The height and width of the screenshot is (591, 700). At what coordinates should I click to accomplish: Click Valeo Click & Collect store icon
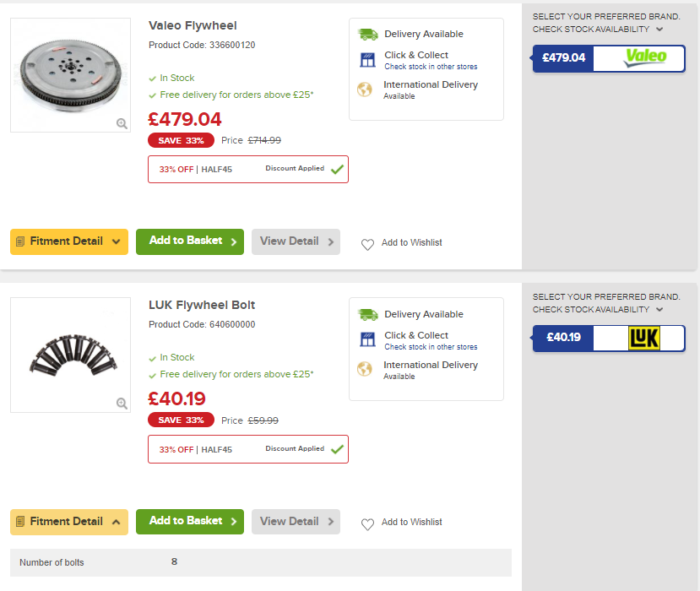[x=367, y=60]
